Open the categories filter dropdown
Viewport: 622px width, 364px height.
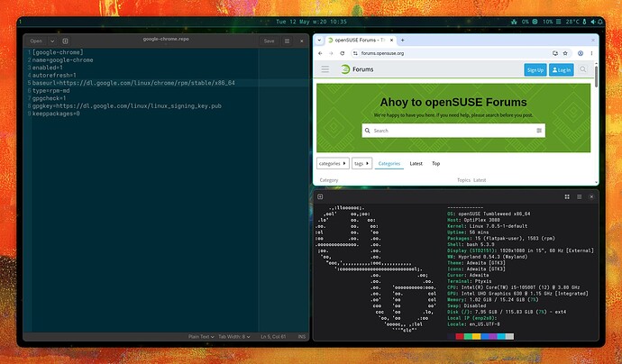pyautogui.click(x=333, y=163)
